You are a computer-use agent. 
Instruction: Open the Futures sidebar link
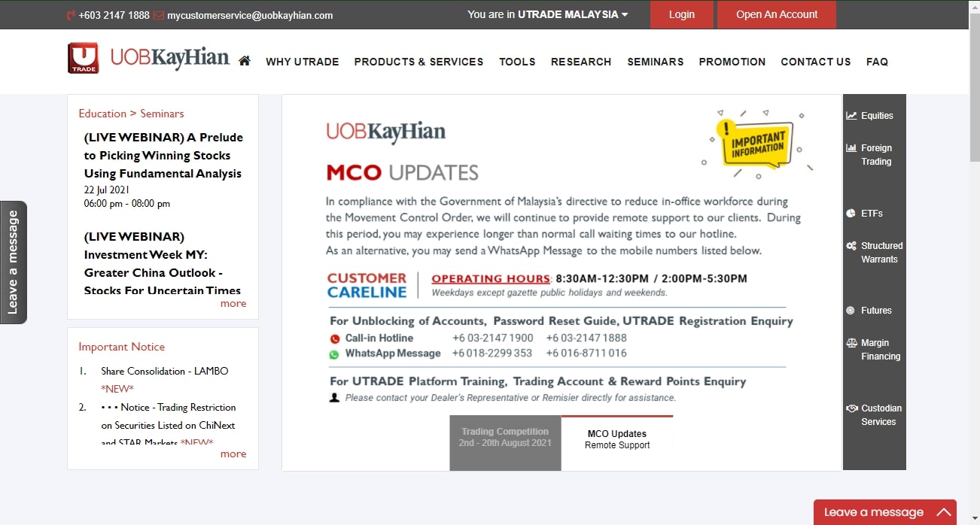(876, 311)
